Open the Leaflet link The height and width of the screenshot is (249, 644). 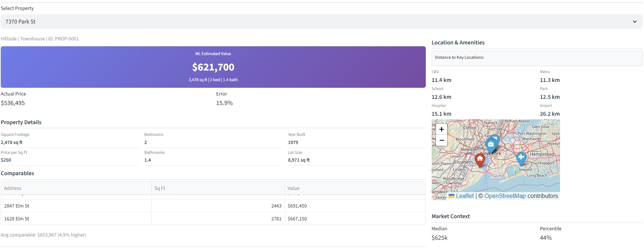(x=465, y=196)
